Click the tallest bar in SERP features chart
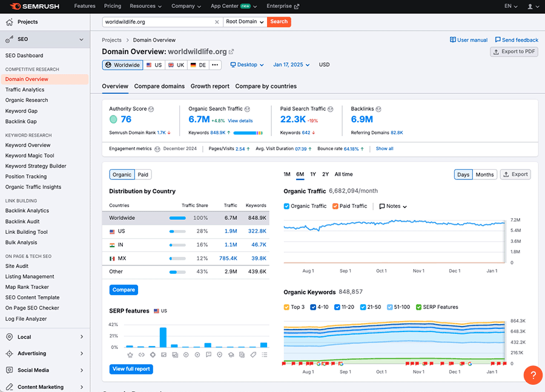This screenshot has height=392, width=545. coord(163,337)
